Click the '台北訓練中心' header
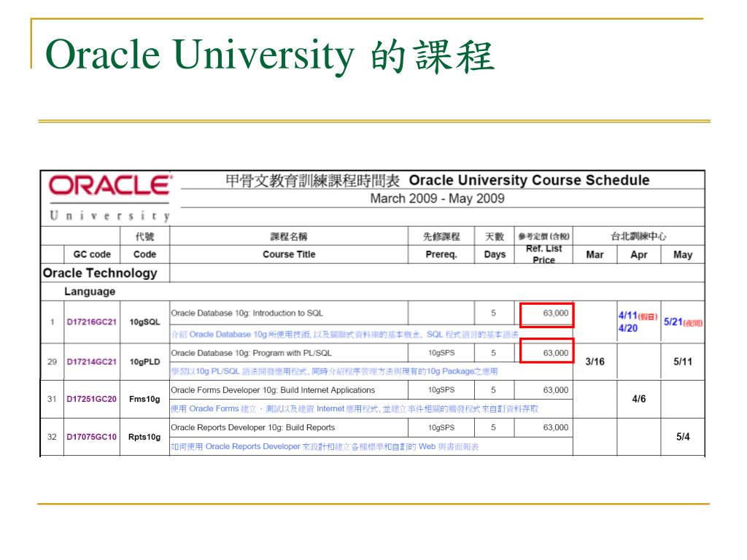The height and width of the screenshot is (560, 747). (638, 236)
